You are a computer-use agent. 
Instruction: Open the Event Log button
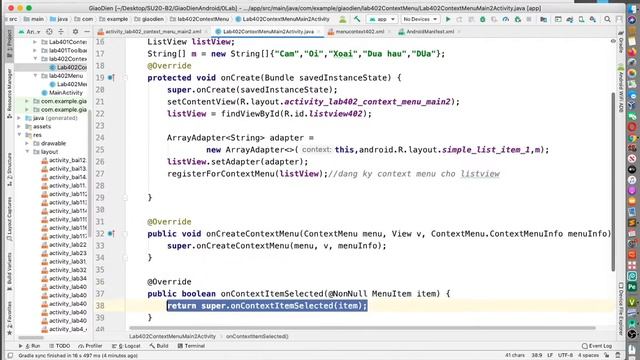click(x=597, y=346)
